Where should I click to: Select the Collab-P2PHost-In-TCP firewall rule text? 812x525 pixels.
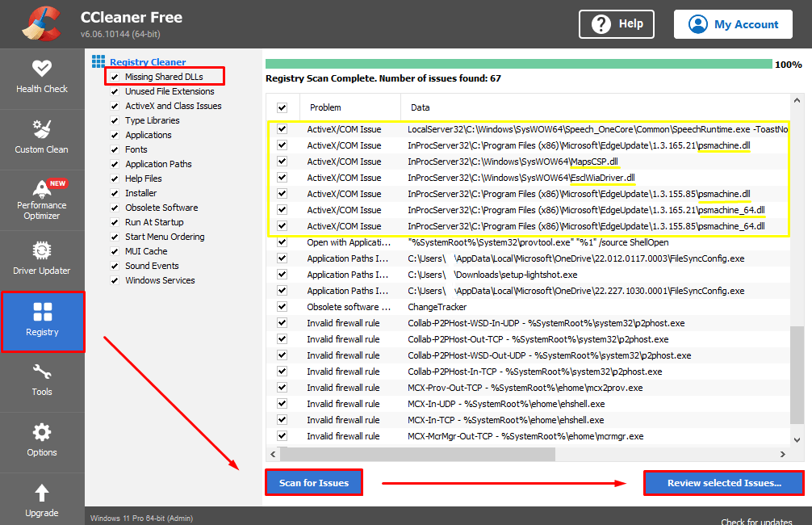(534, 371)
